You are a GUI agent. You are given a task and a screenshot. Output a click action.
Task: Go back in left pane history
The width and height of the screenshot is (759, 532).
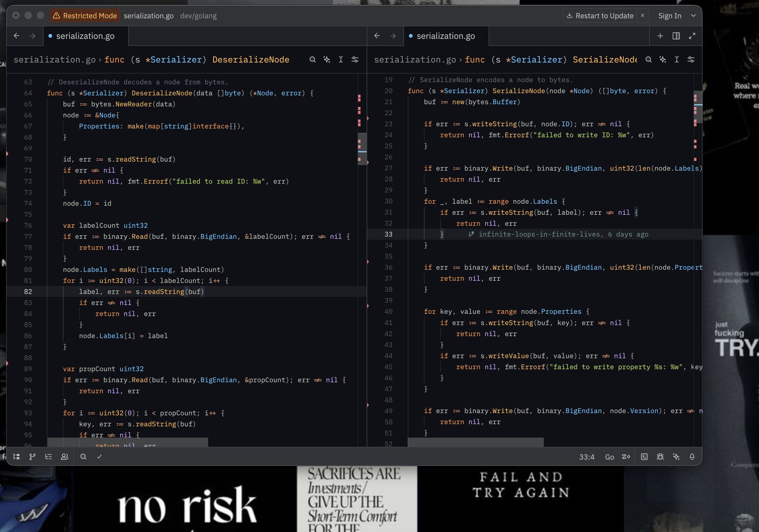pyautogui.click(x=16, y=36)
